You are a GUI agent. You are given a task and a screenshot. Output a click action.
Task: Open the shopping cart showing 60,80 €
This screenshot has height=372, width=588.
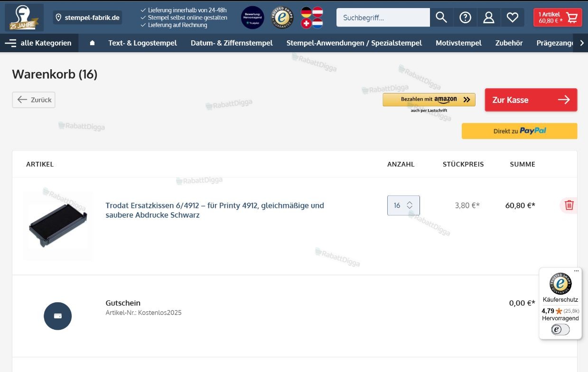[558, 18]
